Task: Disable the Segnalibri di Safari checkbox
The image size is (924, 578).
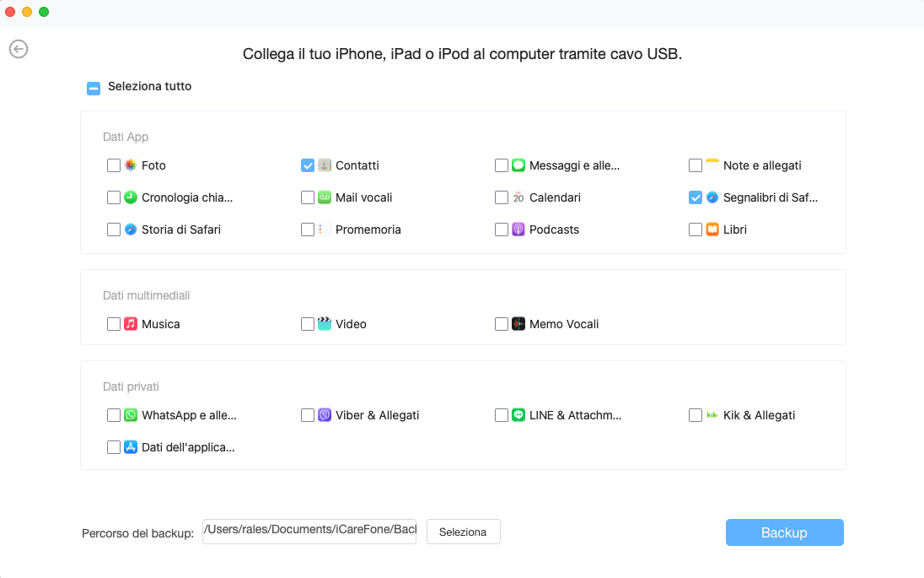Action: click(x=695, y=197)
